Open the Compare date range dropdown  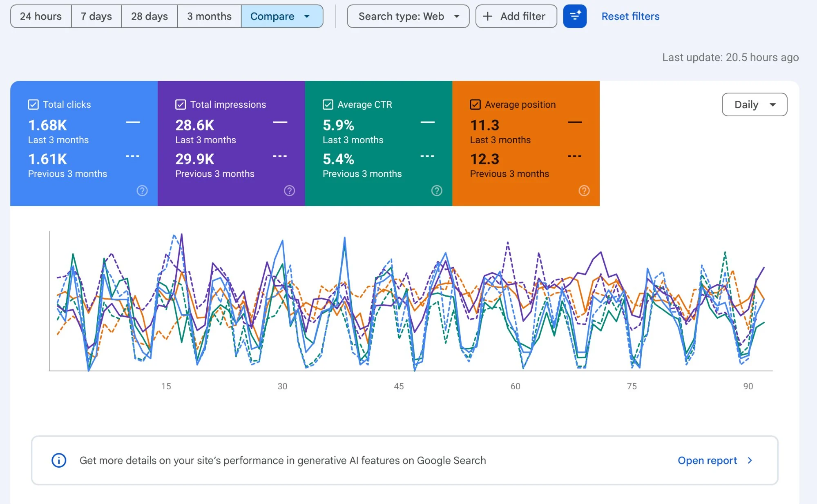click(x=282, y=16)
